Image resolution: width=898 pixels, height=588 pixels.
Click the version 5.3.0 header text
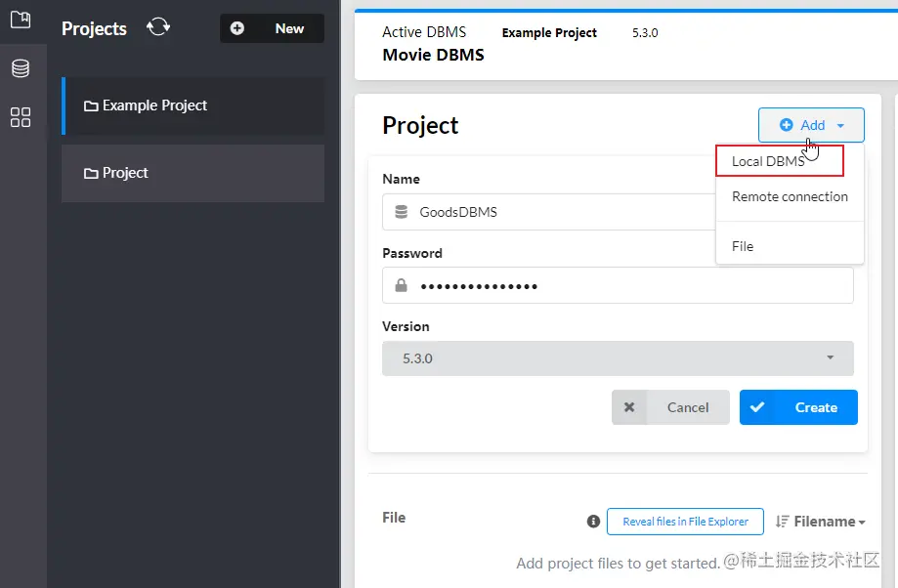pyautogui.click(x=645, y=33)
